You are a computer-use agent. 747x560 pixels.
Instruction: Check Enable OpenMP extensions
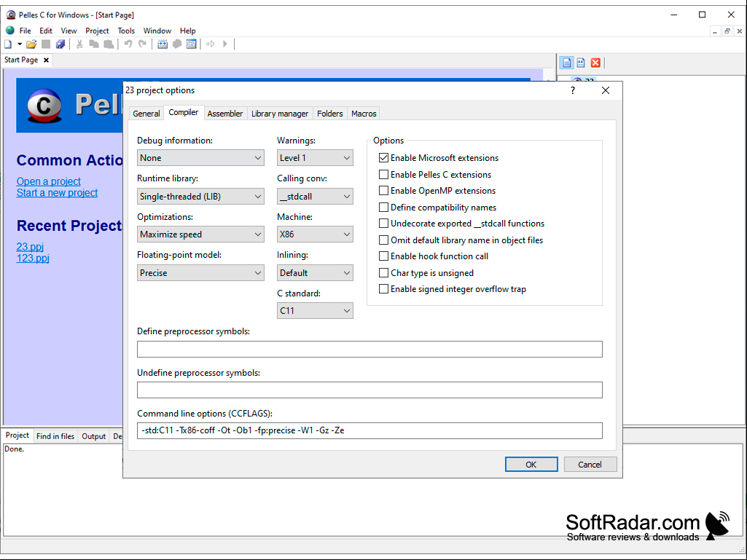383,191
